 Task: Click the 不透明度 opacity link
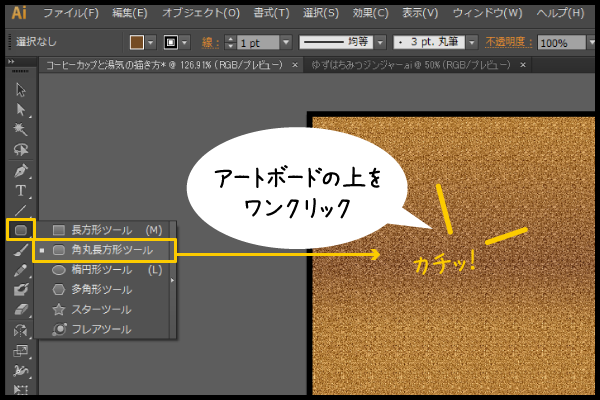pyautogui.click(x=508, y=44)
